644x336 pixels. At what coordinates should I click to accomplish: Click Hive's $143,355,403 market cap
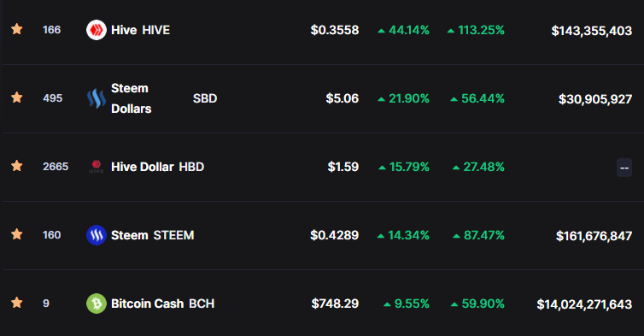point(591,31)
